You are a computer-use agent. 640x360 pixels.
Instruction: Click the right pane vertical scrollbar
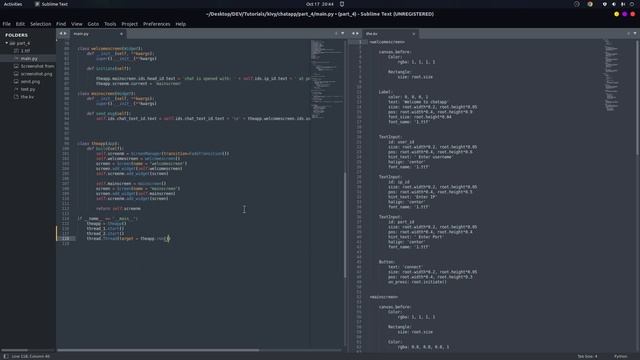pos(637,98)
